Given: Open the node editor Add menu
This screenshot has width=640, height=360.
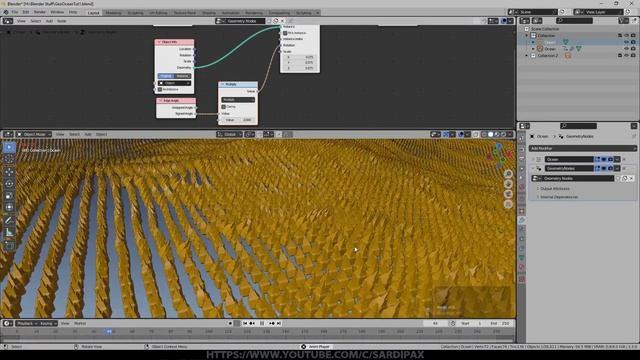Looking at the screenshot, I should [x=49, y=21].
